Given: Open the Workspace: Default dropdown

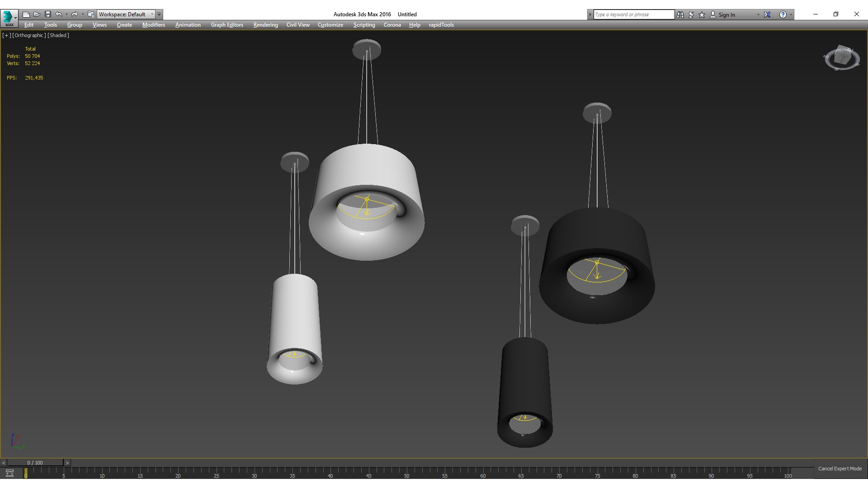Looking at the screenshot, I should [127, 14].
